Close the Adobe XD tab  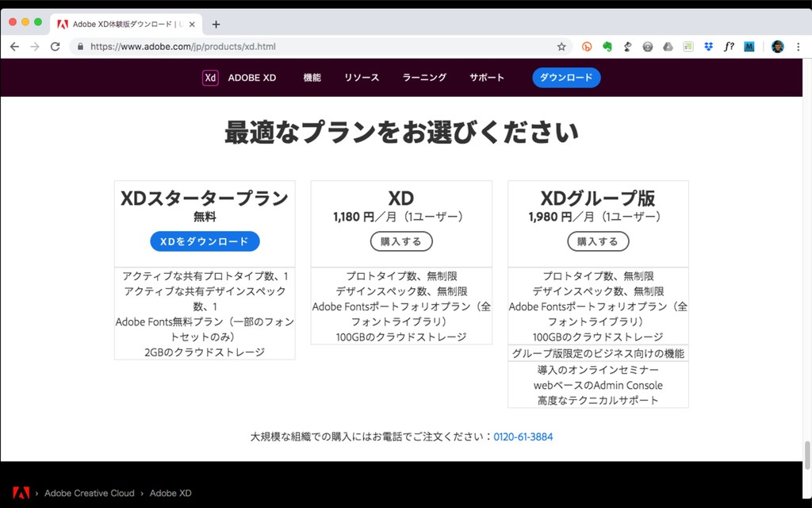coord(192,25)
